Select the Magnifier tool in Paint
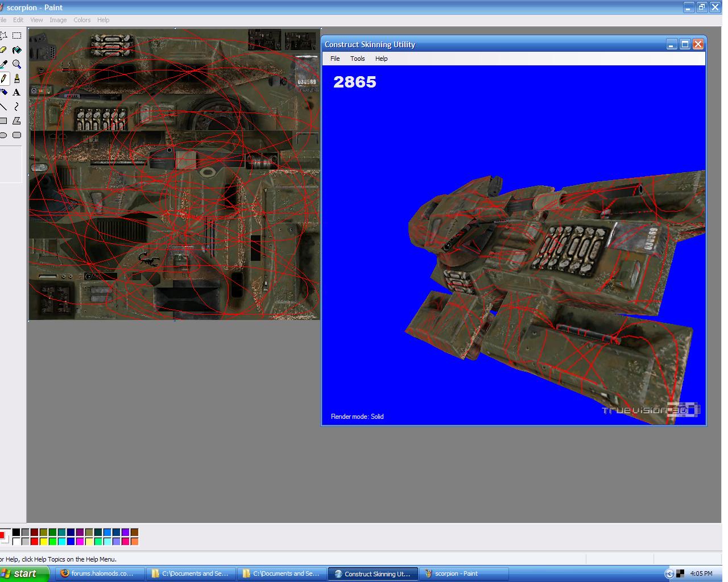Viewport: 728px width, 582px height. point(16,64)
